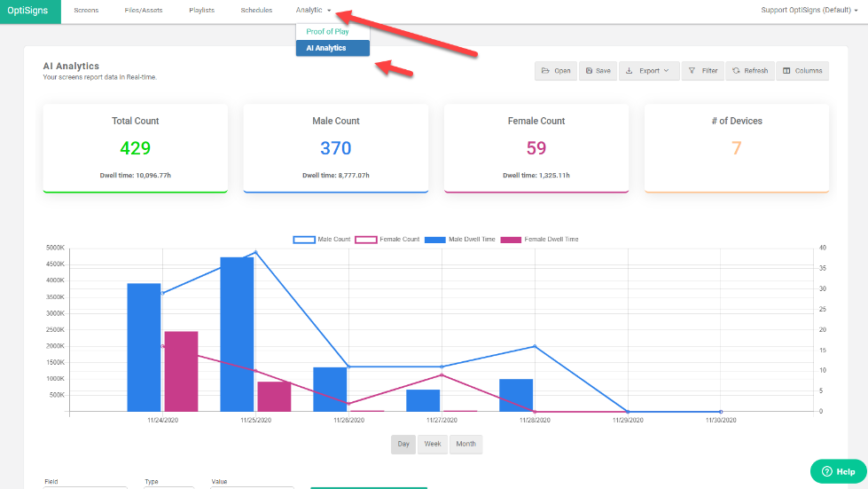Toggle Male Dwell Time legend series
Viewport: 868px width, 489px height.
pyautogui.click(x=459, y=240)
